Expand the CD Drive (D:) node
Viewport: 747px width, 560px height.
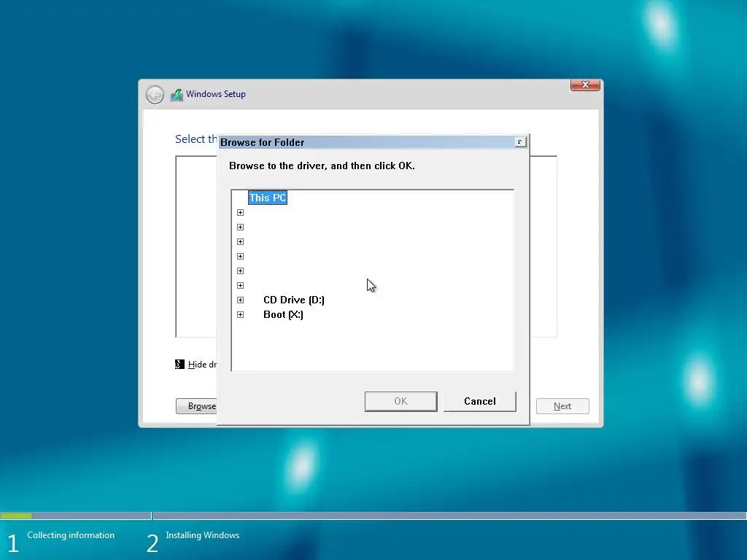[x=240, y=300]
